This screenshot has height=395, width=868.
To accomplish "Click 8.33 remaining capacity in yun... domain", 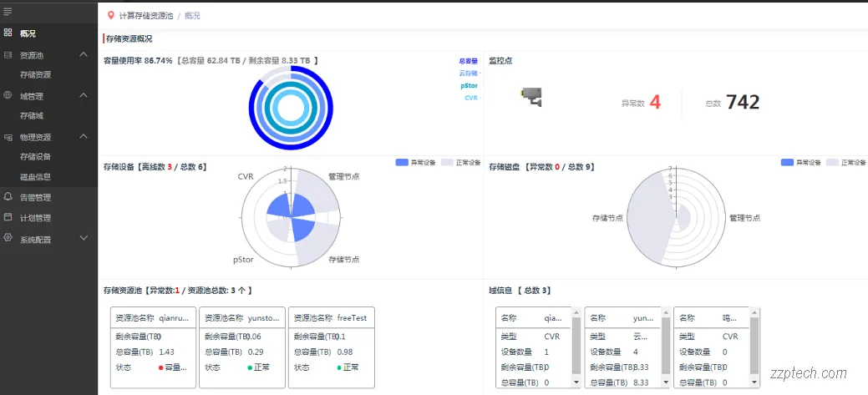I will click(x=641, y=367).
